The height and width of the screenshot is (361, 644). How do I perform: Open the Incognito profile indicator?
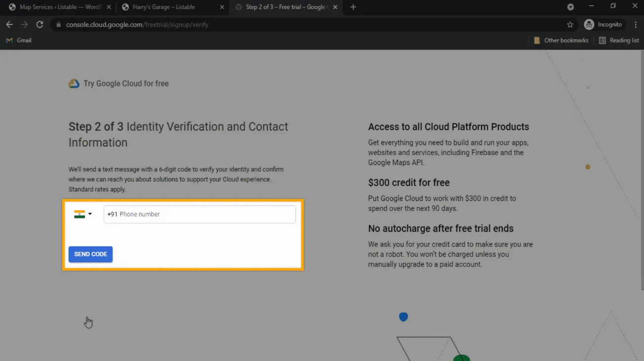coord(604,25)
